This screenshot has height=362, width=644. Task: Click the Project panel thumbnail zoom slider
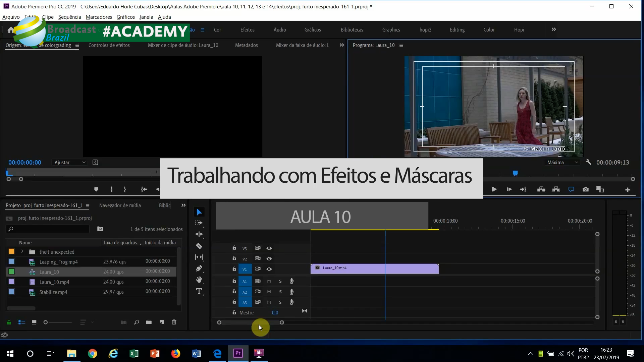46,322
